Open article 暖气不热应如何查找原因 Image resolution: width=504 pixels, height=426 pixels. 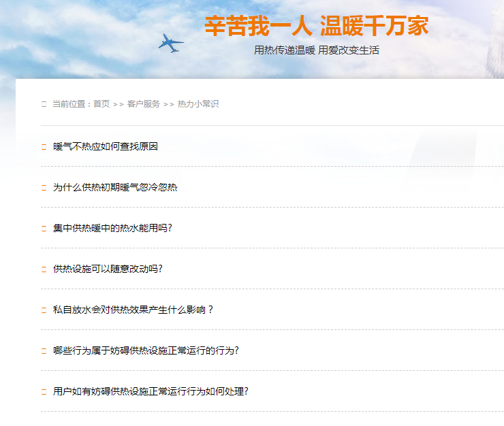tap(106, 146)
